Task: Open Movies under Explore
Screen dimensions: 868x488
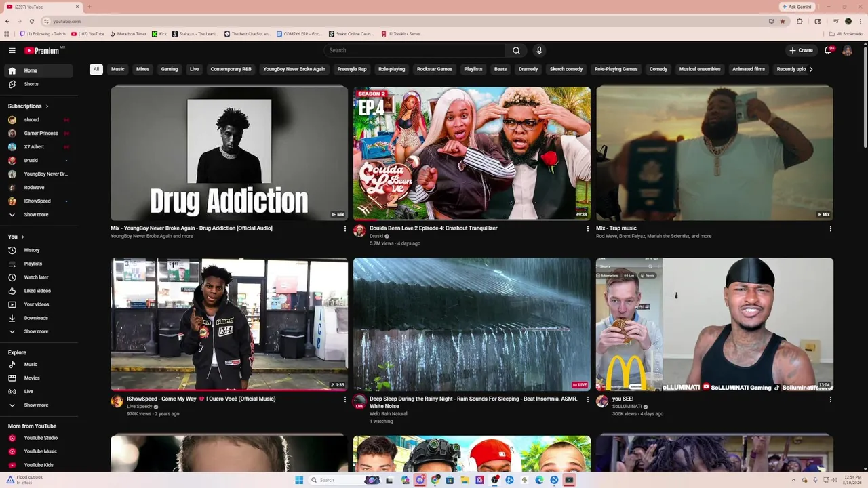Action: click(x=38, y=378)
